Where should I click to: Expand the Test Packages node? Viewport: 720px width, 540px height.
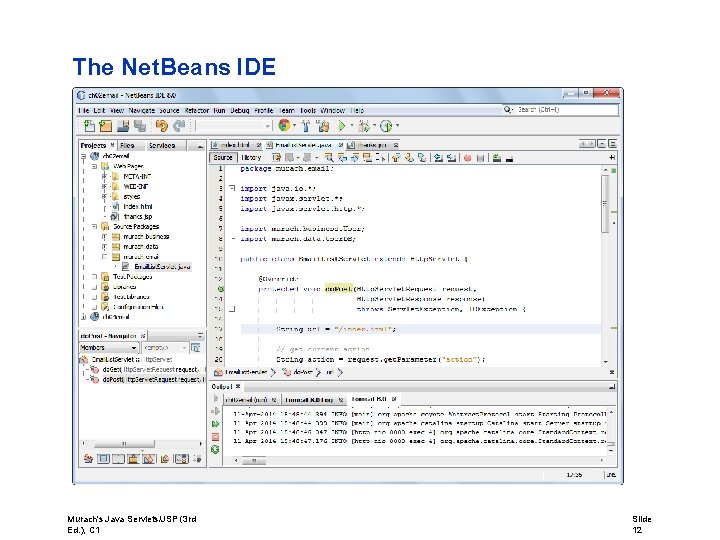[x=94, y=276]
